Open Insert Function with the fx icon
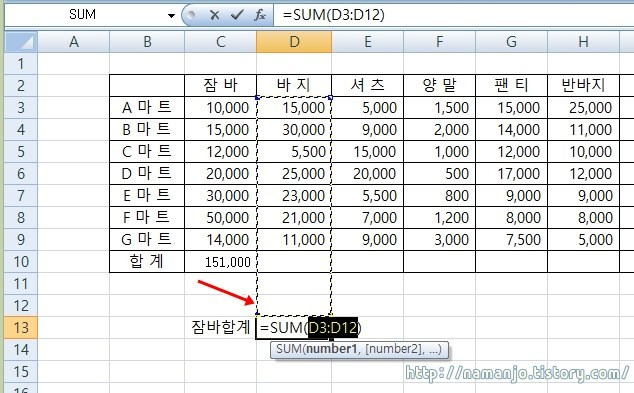Image resolution: width=634 pixels, height=393 pixels. [x=260, y=15]
